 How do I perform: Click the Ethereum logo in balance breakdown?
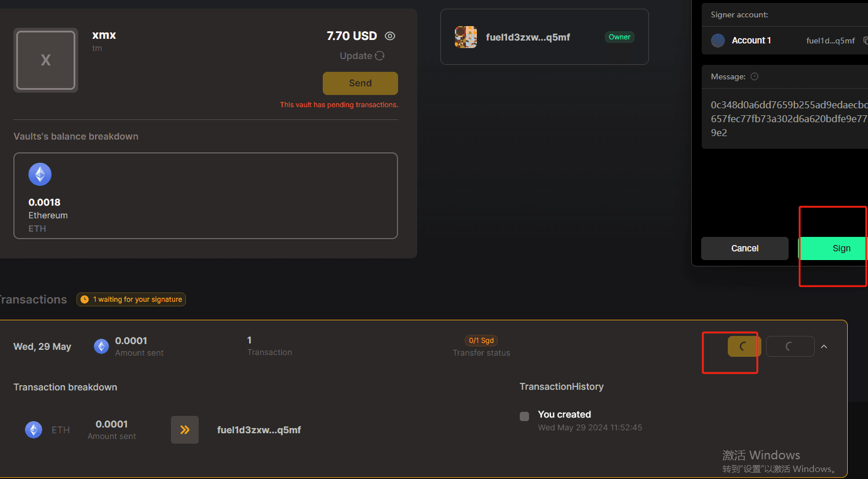click(x=40, y=174)
